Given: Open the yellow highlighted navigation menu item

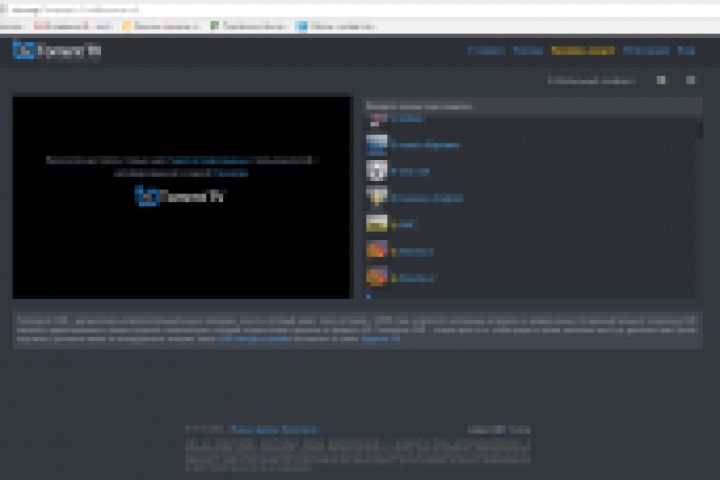Looking at the screenshot, I should point(583,51).
